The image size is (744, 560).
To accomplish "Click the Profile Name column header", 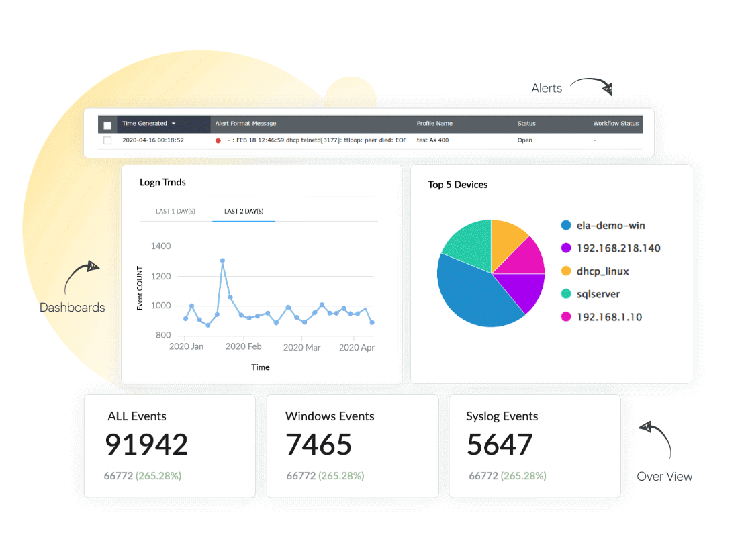I will point(434,124).
